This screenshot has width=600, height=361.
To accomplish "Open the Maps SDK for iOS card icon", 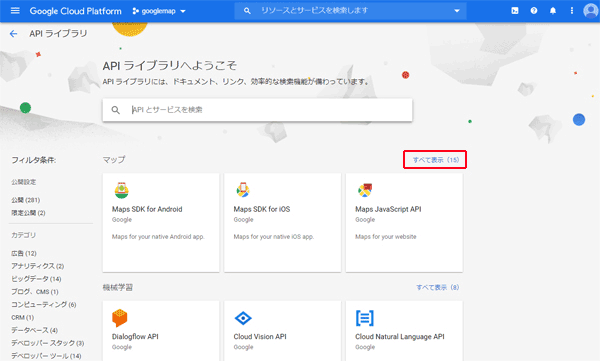I will tap(243, 190).
